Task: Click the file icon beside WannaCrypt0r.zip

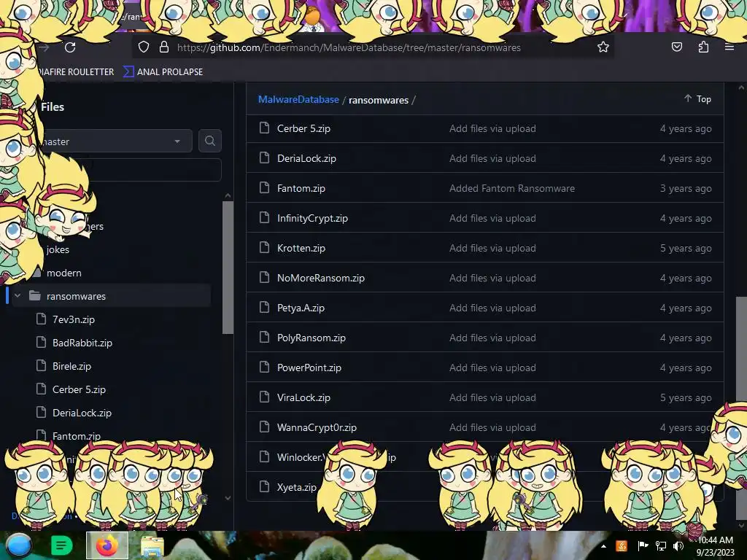Action: 264,427
